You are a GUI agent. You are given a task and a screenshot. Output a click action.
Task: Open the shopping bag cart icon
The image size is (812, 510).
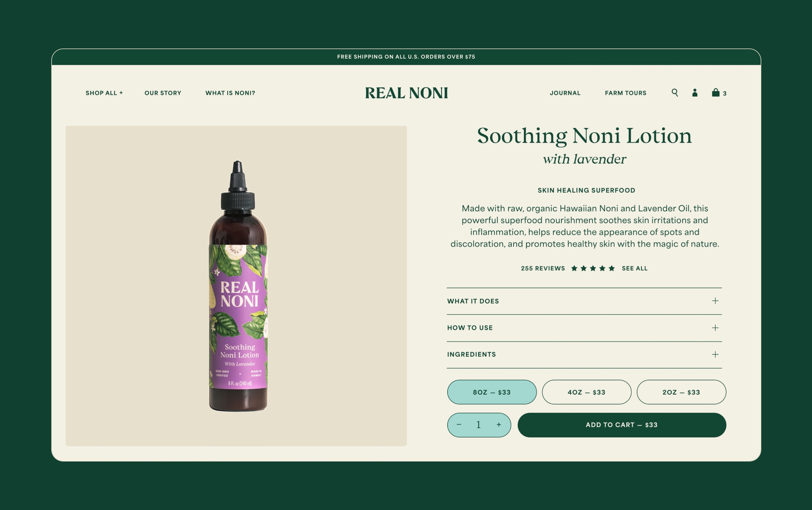716,93
